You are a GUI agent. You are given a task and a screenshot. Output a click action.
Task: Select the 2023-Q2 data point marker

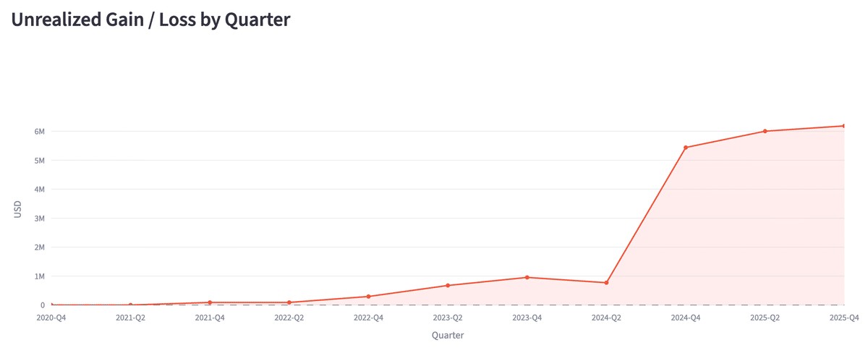(448, 286)
